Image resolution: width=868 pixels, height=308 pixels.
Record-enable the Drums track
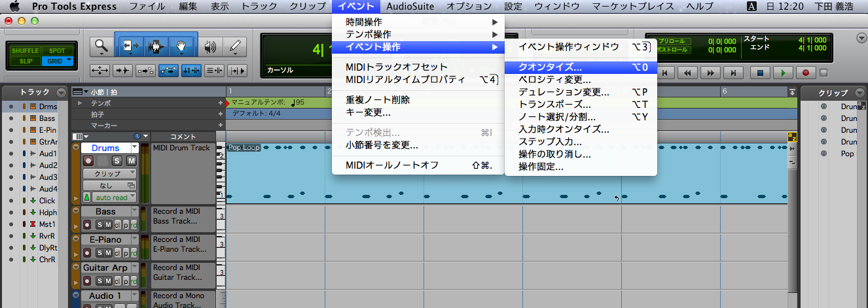88,161
